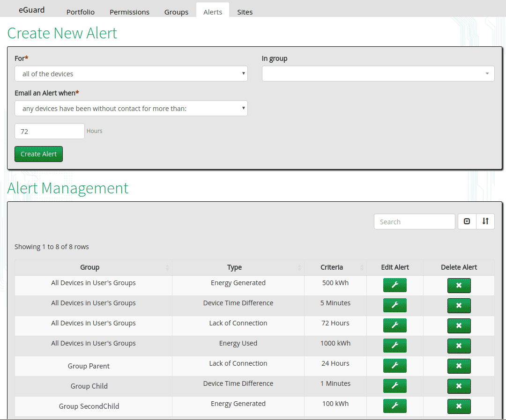
Task: Click the 24 Hours criteria cell
Action: click(x=335, y=366)
